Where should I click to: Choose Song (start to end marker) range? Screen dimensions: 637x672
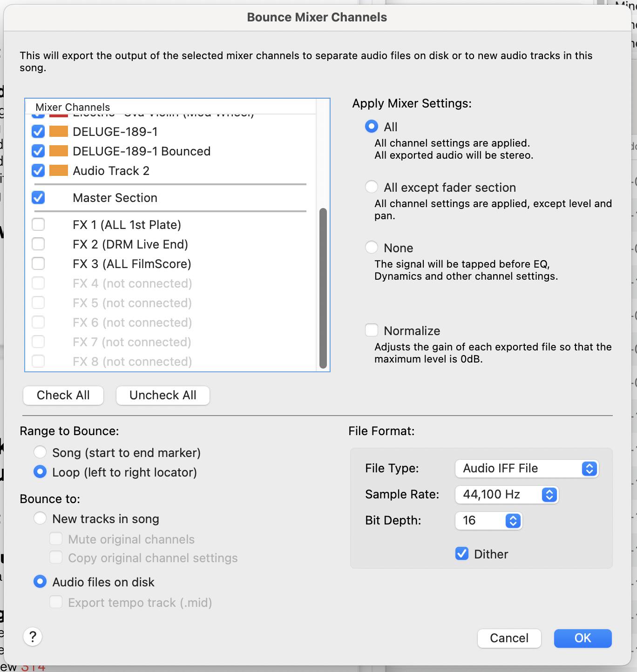tap(40, 452)
